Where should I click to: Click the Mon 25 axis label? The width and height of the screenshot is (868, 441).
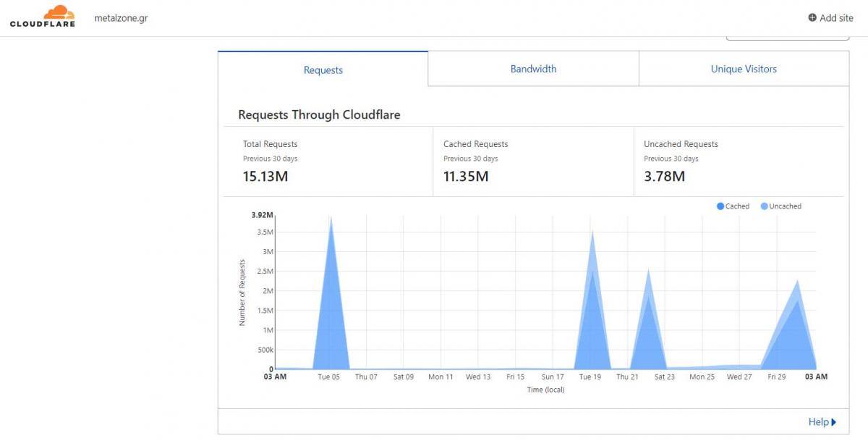(x=702, y=377)
